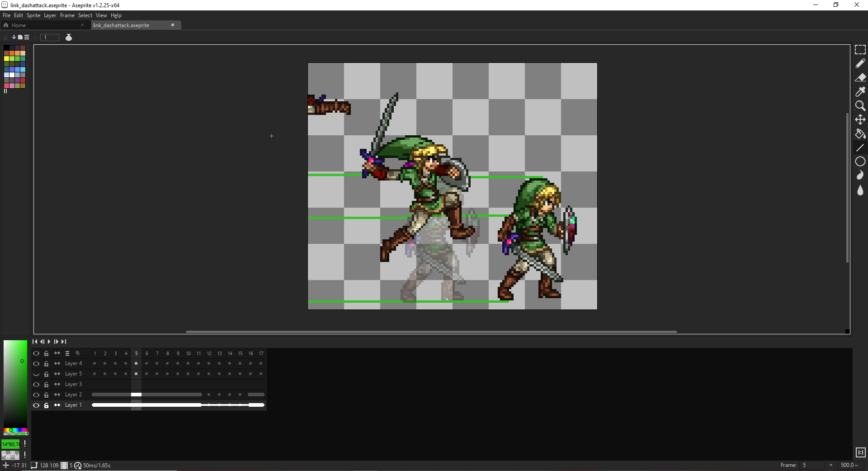Open the palette presets page icon
Image resolution: width=868 pixels, height=471 pixels.
20,37
